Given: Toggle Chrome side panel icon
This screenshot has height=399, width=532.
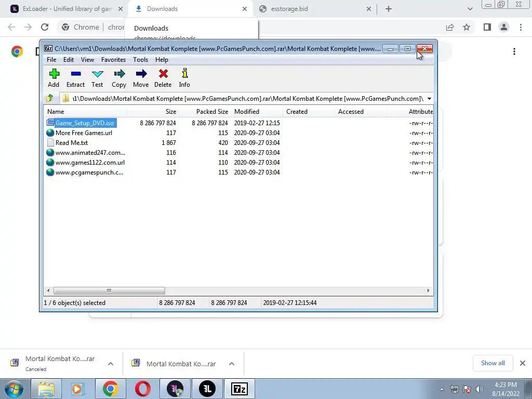Looking at the screenshot, I should coord(487,27).
